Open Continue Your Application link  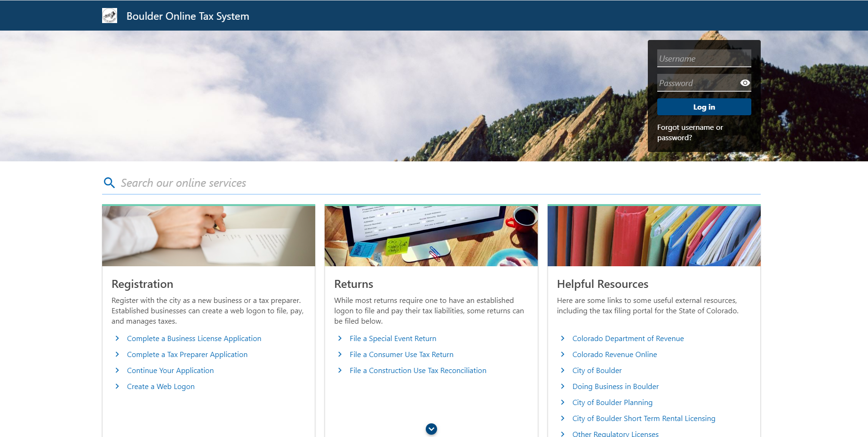170,371
